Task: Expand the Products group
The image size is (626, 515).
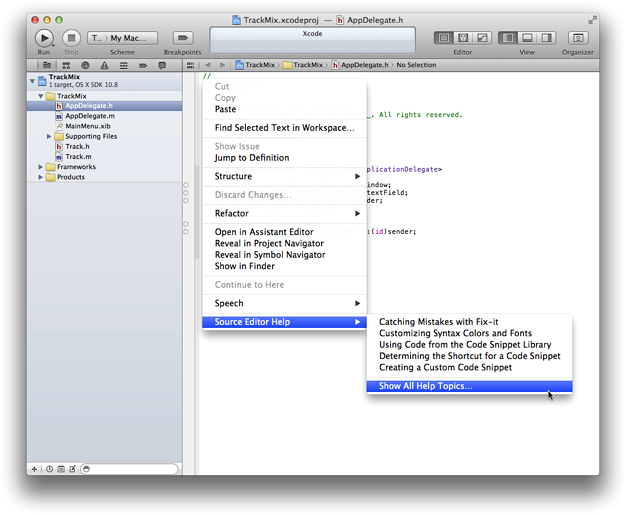Action: (x=41, y=177)
